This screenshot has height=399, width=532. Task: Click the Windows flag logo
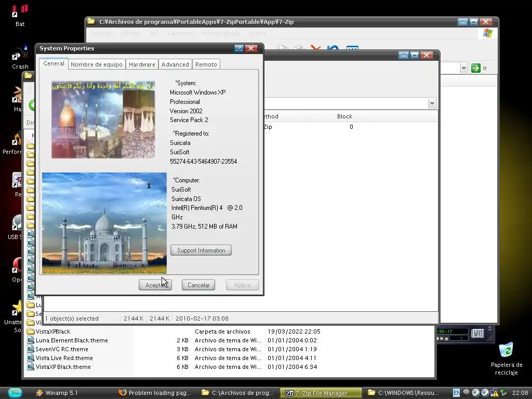[487, 33]
